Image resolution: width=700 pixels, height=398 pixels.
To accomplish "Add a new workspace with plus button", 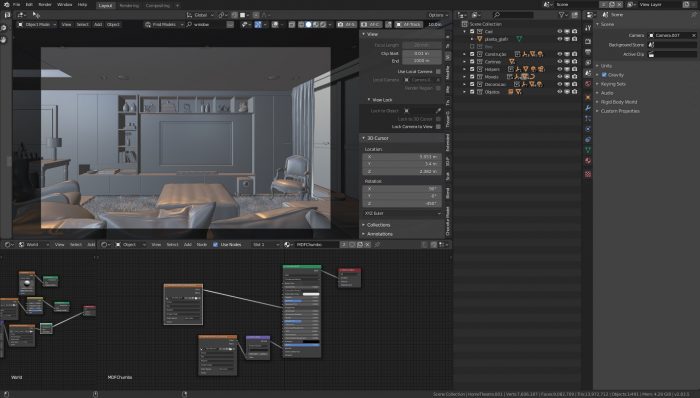I will tap(177, 5).
